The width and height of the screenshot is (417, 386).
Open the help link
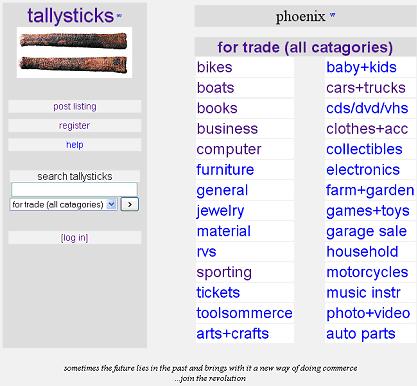point(75,145)
